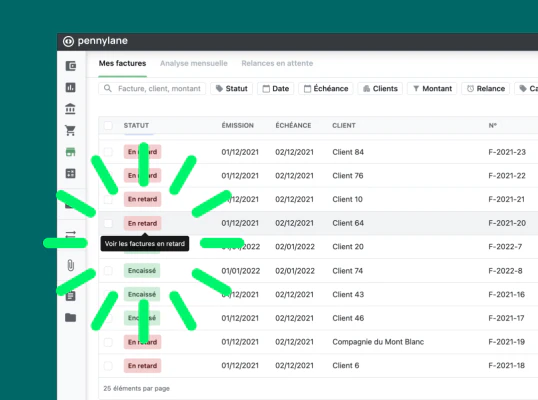Switch to Relances en attente tab
Viewport: 538px width, 400px height.
pyautogui.click(x=277, y=63)
